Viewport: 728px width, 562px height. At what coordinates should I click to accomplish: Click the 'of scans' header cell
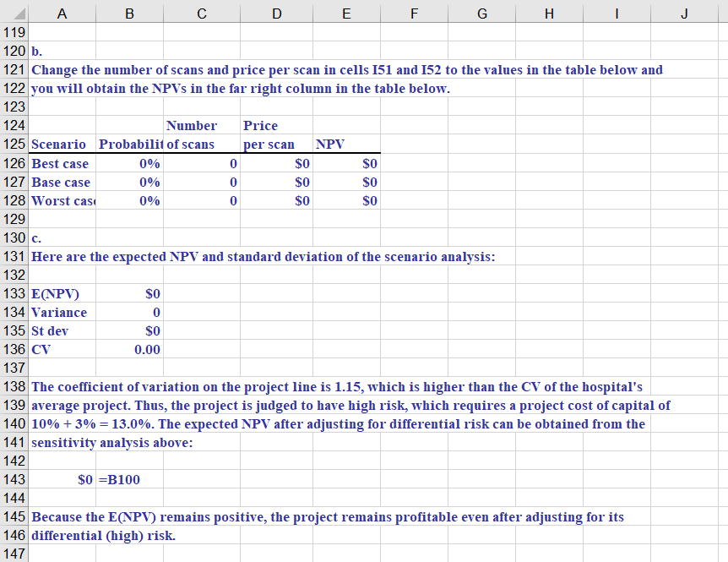coord(202,144)
